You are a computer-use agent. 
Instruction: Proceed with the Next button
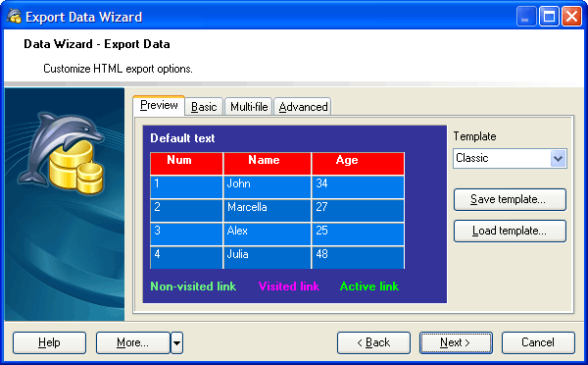click(456, 342)
